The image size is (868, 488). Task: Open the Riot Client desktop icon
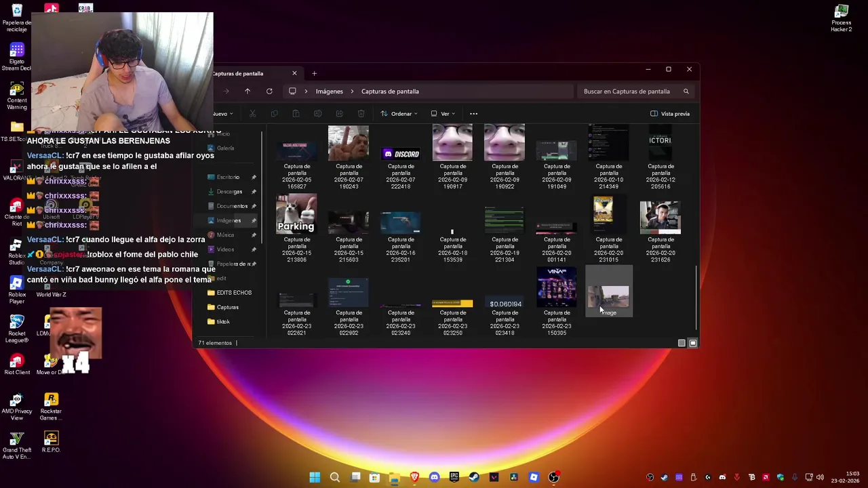tap(17, 364)
